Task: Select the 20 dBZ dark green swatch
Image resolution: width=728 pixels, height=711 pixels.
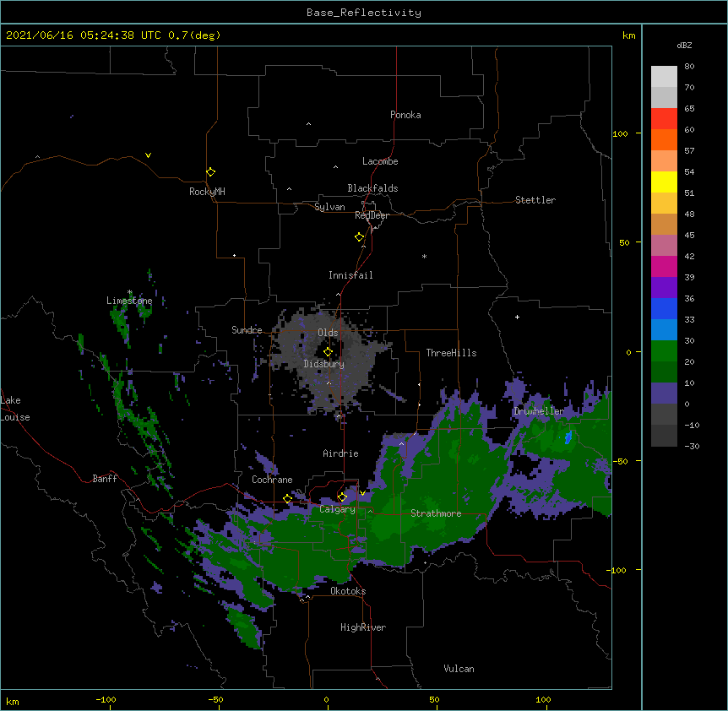Action: 664,372
